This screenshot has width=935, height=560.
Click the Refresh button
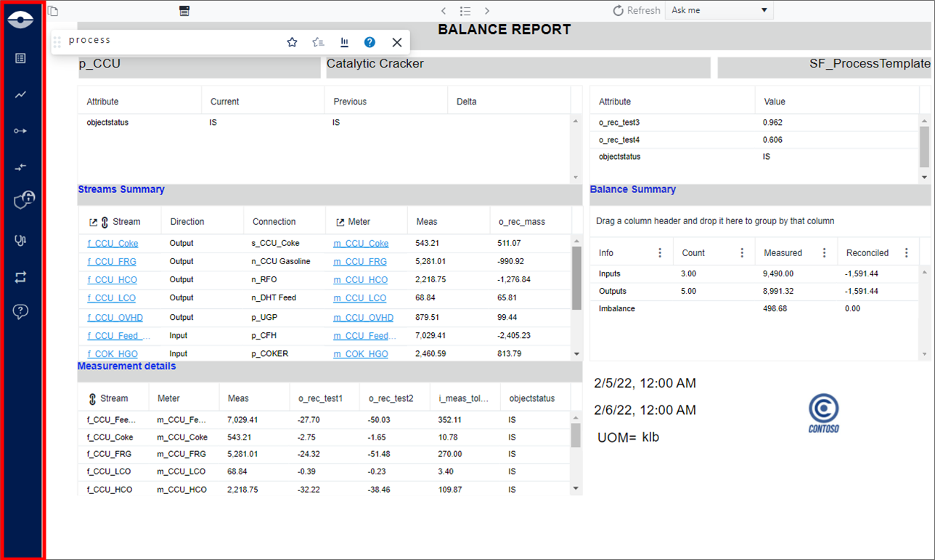click(637, 10)
